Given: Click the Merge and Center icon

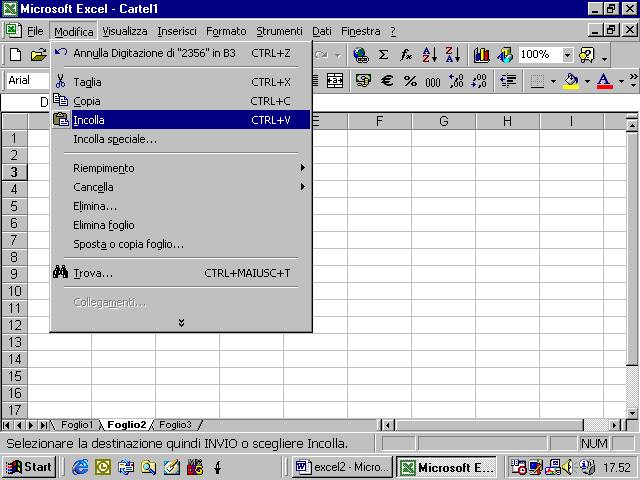Looking at the screenshot, I should click(x=335, y=80).
